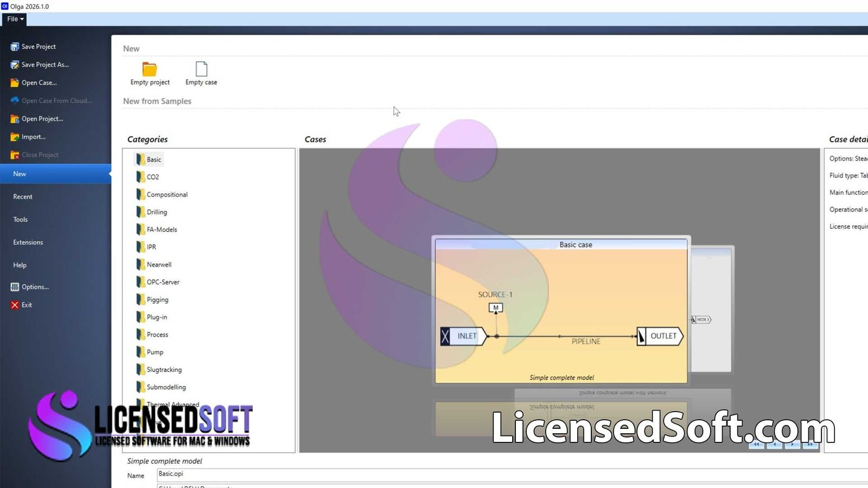Open the Extensions section

tap(28, 242)
